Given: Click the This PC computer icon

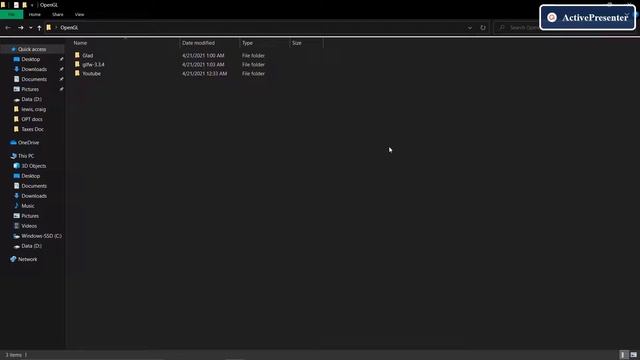Looking at the screenshot, I should 13,156.
